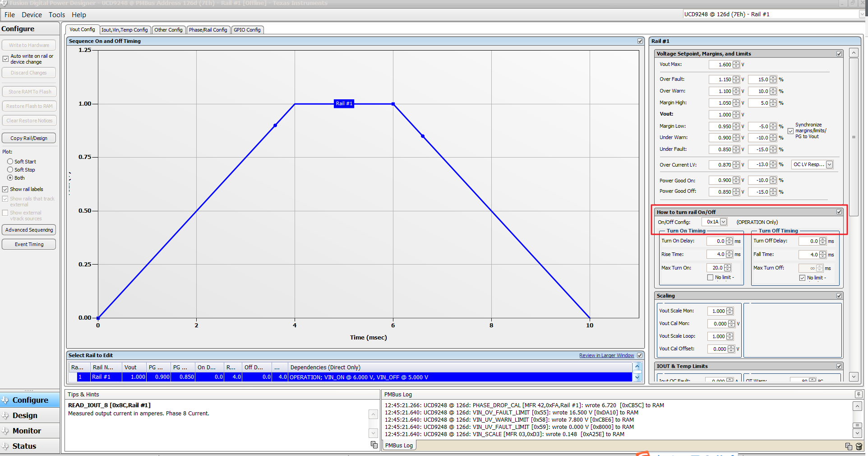The width and height of the screenshot is (868, 456).
Task: Open the Help menu
Action: point(79,15)
